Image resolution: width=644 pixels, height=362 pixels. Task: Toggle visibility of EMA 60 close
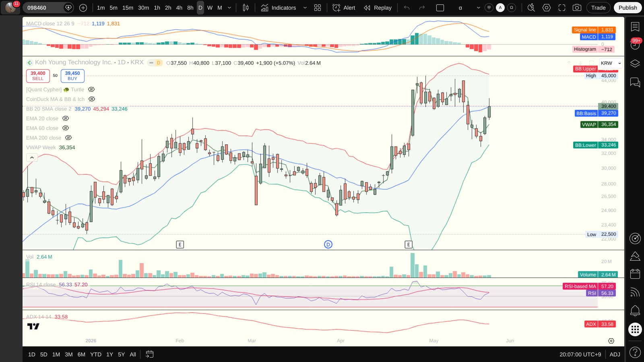66,128
